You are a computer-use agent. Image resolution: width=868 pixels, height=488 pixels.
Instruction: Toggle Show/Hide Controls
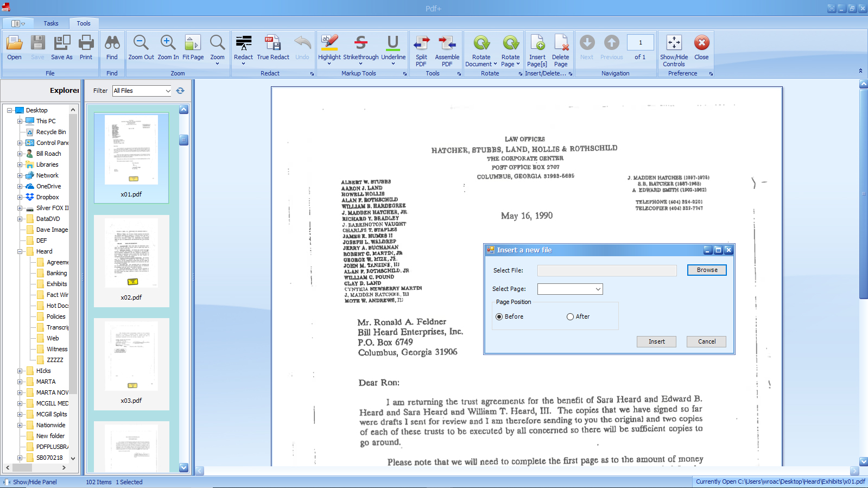(x=674, y=50)
